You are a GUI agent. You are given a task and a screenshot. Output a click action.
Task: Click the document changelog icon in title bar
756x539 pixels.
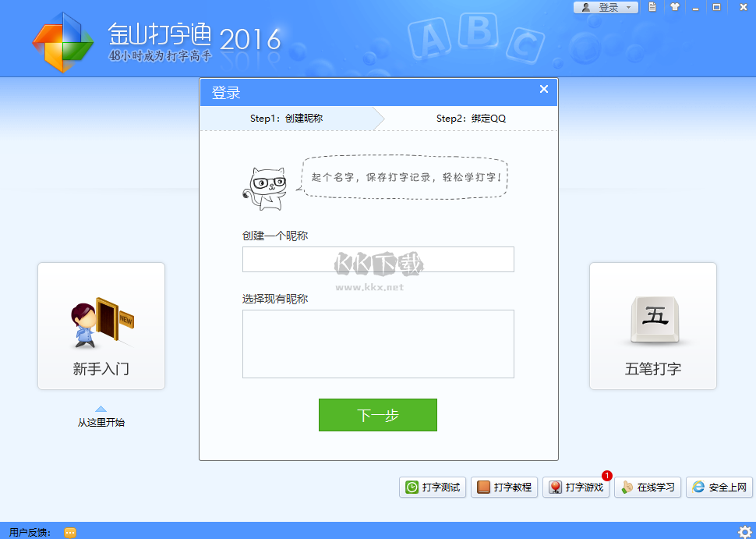point(653,7)
